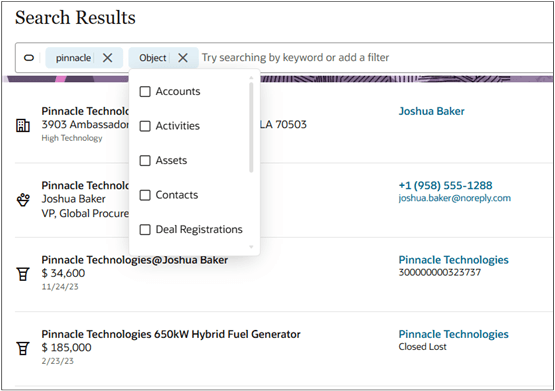Click the search icon in the search bar
Image resolution: width=555 pixels, height=391 pixels.
[29, 58]
